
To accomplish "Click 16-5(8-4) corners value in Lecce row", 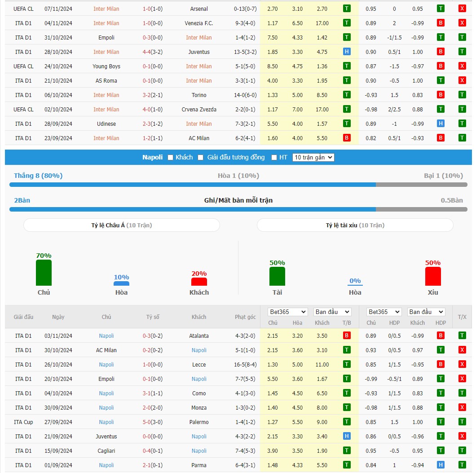I will pos(245,365).
